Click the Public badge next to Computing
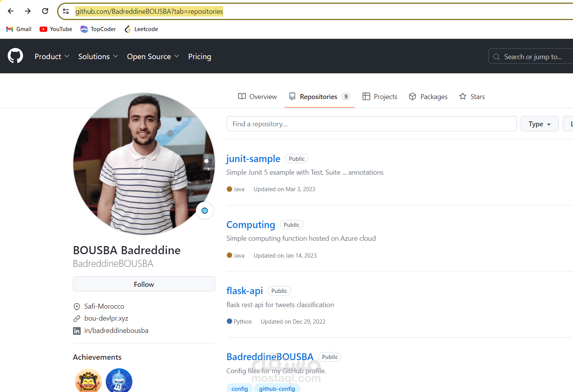Image resolution: width=573 pixels, height=392 pixels. coord(291,225)
